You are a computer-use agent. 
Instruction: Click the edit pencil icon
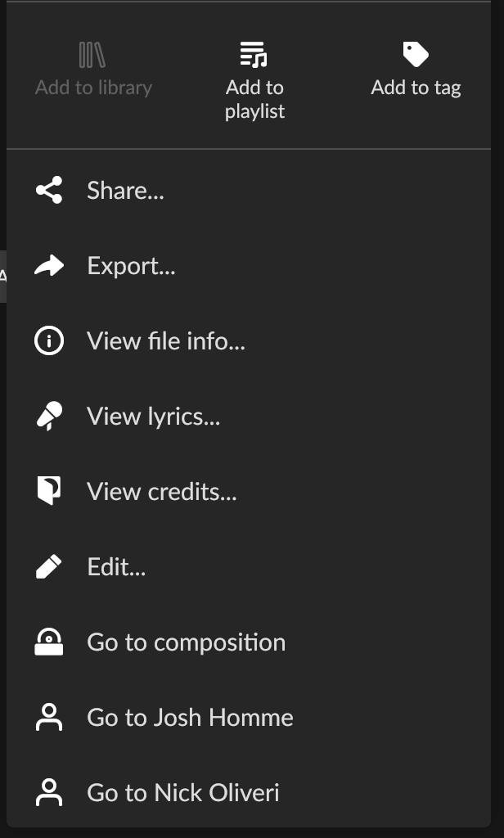point(49,567)
